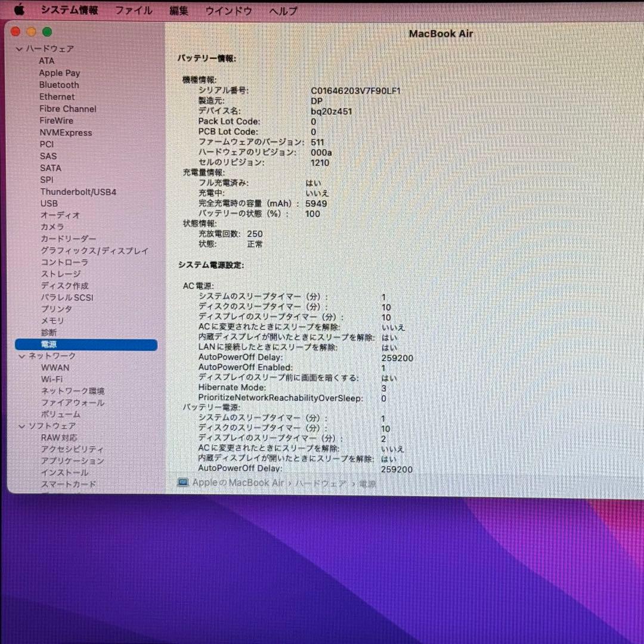Select プリンタ in the sidebar
This screenshot has width=644, height=644.
click(x=56, y=309)
